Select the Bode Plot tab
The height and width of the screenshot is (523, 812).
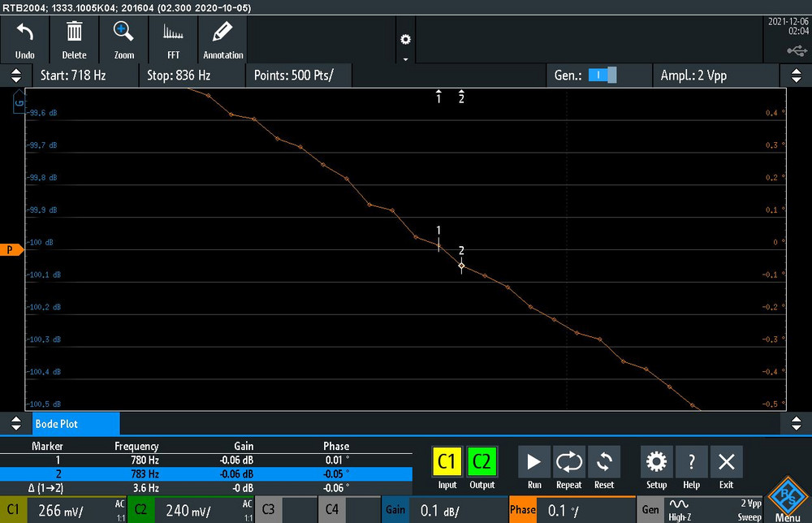(76, 424)
